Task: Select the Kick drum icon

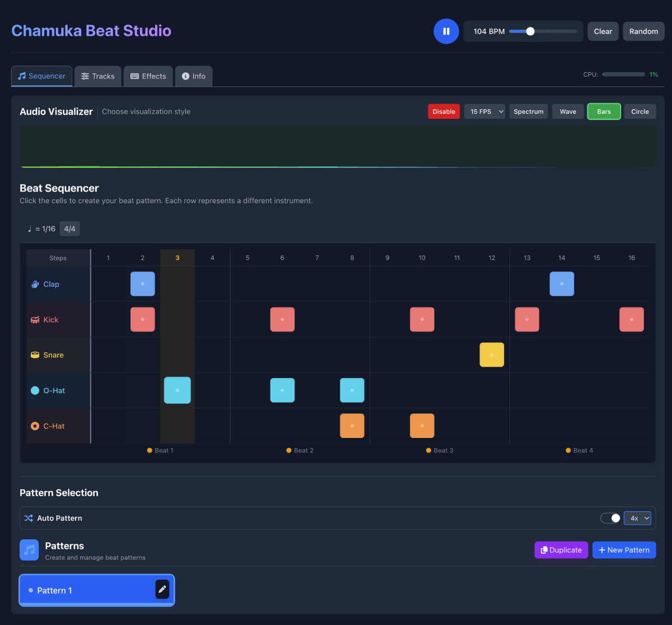Action: tap(35, 319)
